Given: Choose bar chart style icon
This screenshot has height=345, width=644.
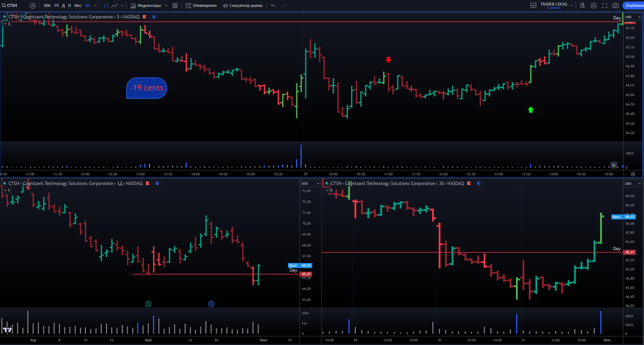Looking at the screenshot, I should click(106, 6).
